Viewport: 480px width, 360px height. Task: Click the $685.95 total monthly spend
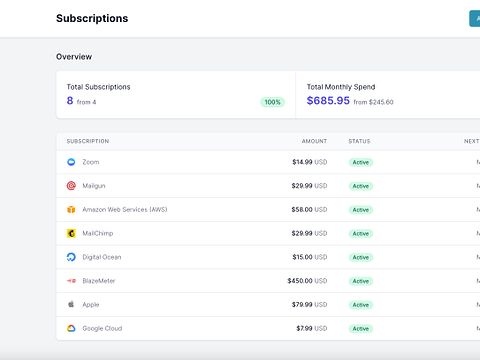[x=328, y=101]
